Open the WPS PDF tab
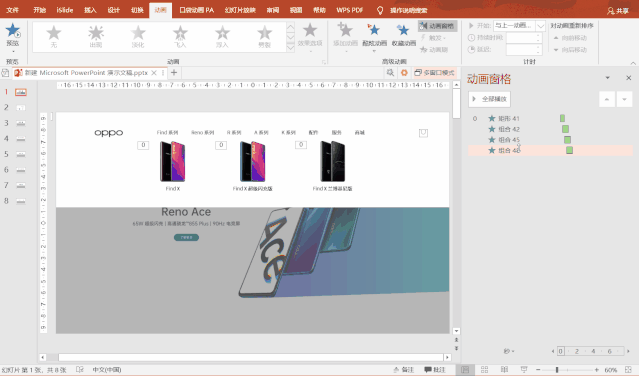This screenshot has height=376, width=639. pyautogui.click(x=350, y=10)
